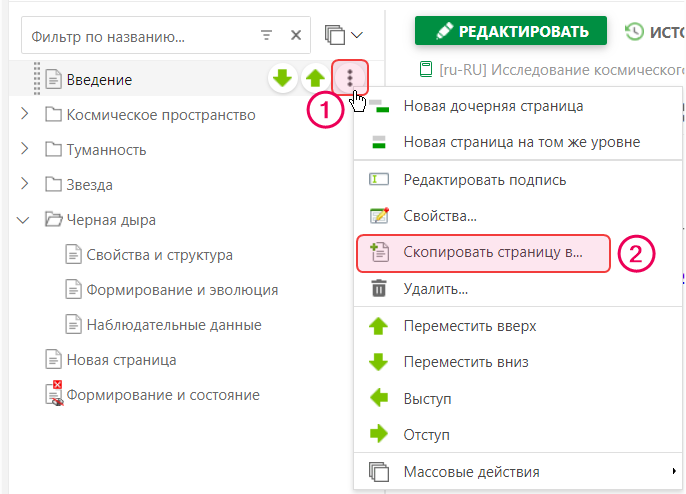This screenshot has width=686, height=494.
Task: Choose Удалить... from the context menu
Action: click(x=435, y=289)
